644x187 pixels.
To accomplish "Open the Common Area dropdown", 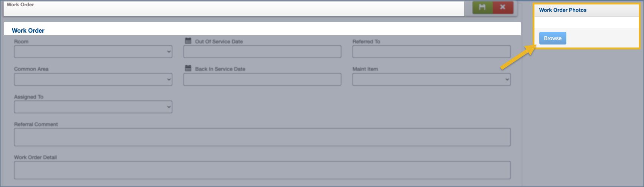I will [x=93, y=79].
